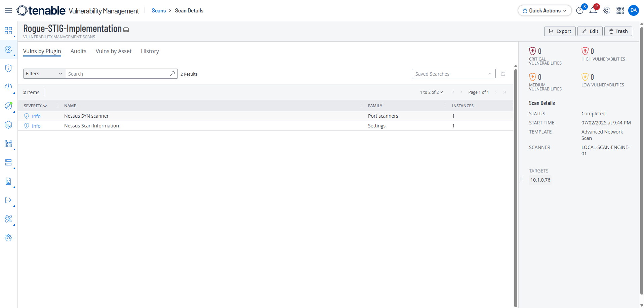Click inside the Search input field

click(x=118, y=74)
